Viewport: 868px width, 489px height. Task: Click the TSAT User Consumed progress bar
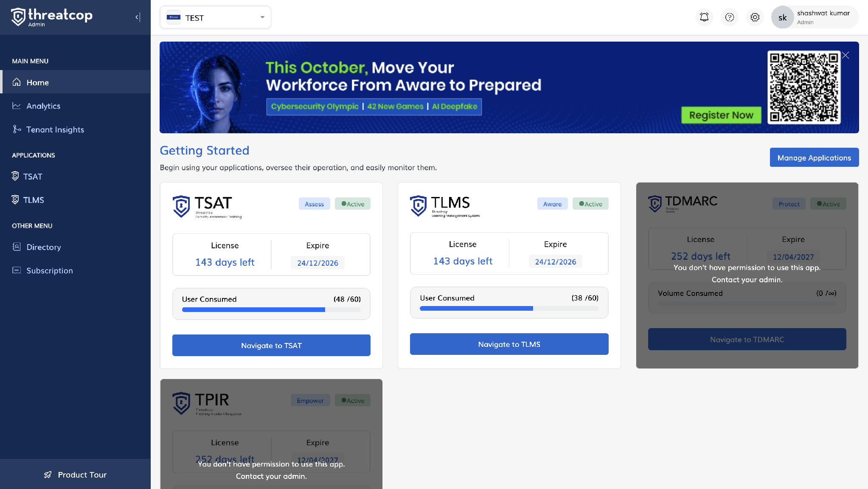tap(271, 310)
